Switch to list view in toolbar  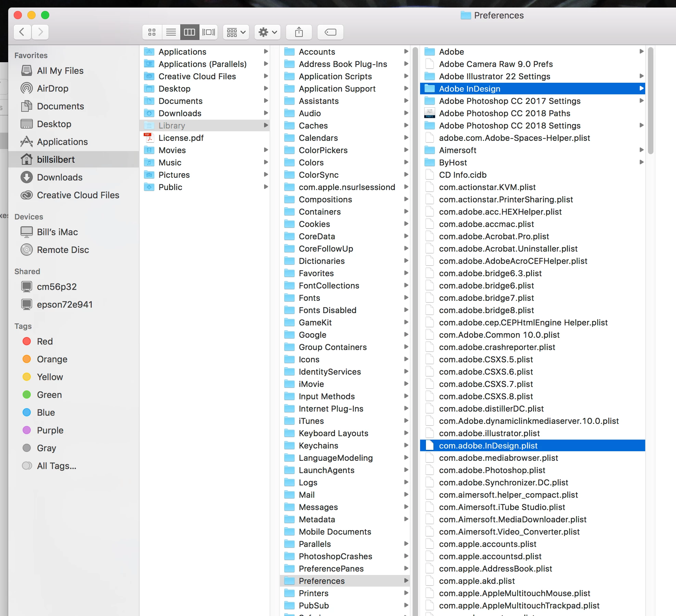coord(171,32)
